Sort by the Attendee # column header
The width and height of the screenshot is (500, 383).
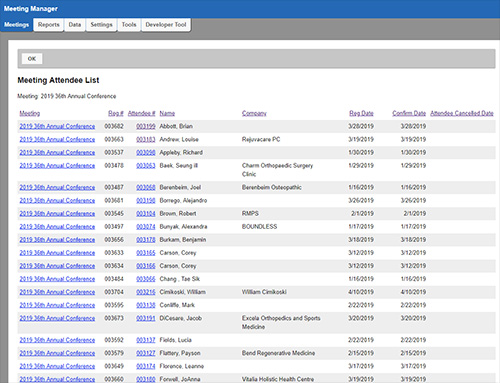click(141, 113)
